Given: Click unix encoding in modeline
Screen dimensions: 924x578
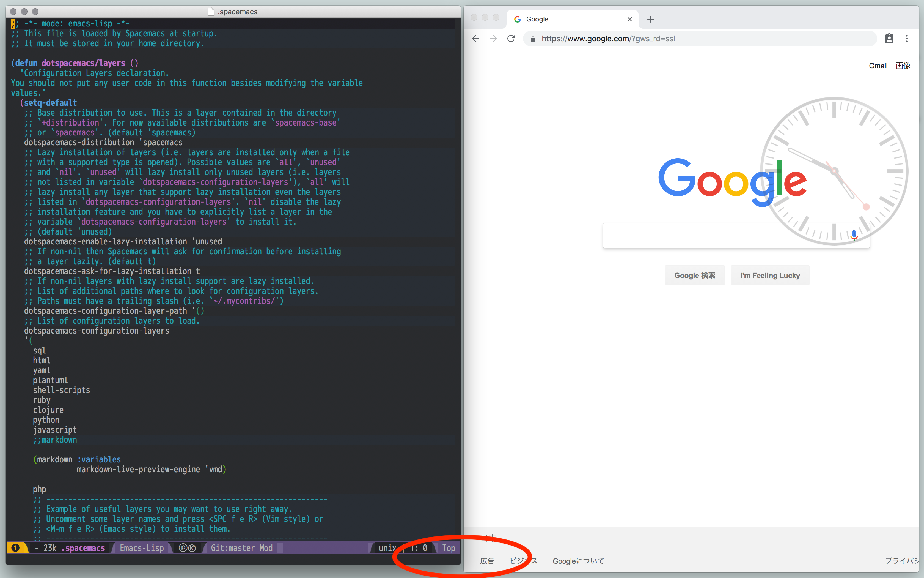Looking at the screenshot, I should pos(387,548).
